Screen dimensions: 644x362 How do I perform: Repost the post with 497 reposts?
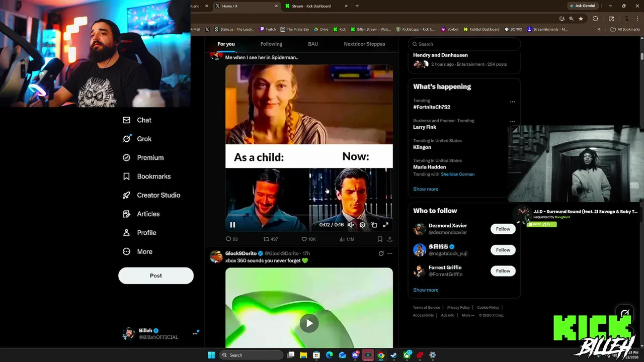(x=271, y=239)
